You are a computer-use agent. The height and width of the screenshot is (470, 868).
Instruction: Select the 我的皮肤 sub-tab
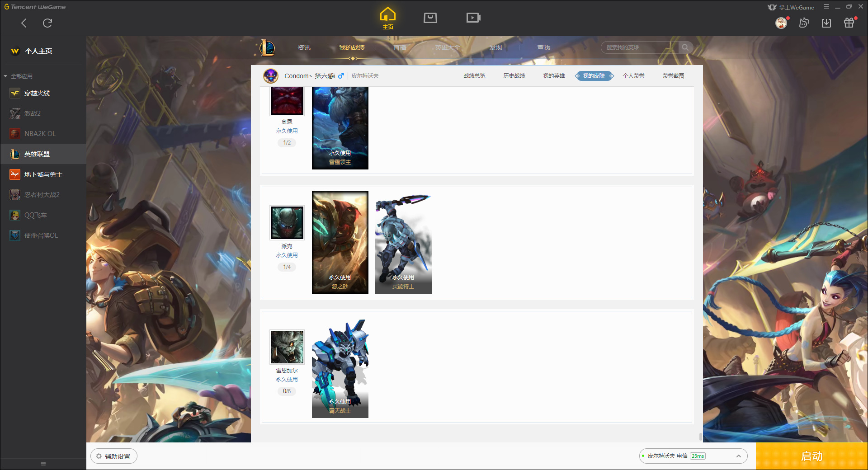594,76
